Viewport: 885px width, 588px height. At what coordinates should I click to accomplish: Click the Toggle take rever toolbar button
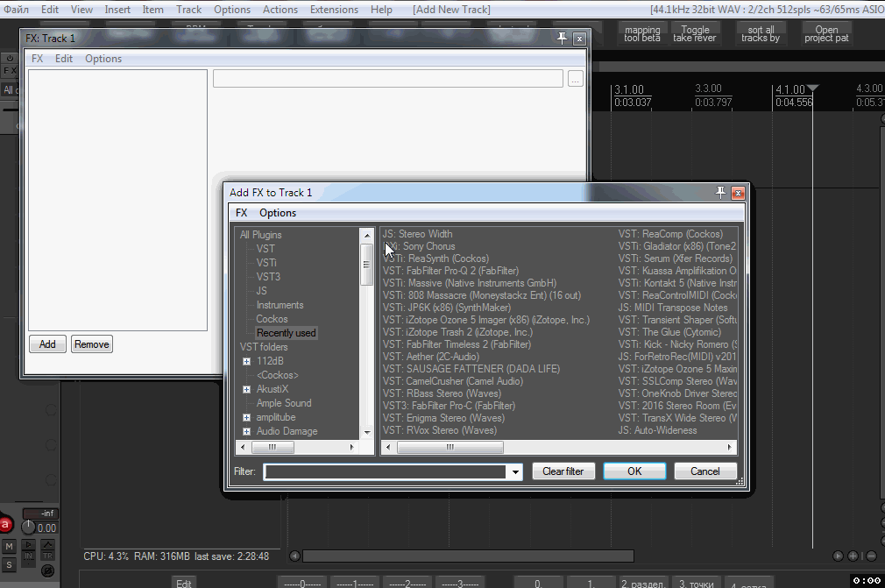695,34
